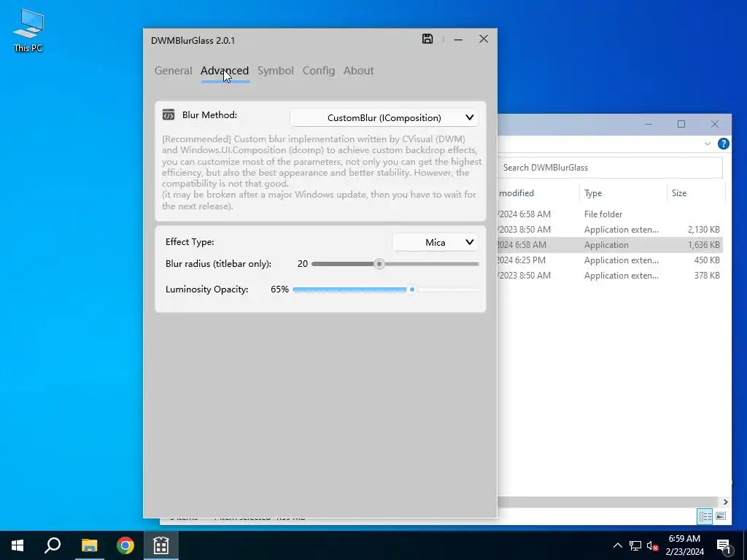The height and width of the screenshot is (560, 747).
Task: Click the Blur radius slider handle
Action: 379,264
